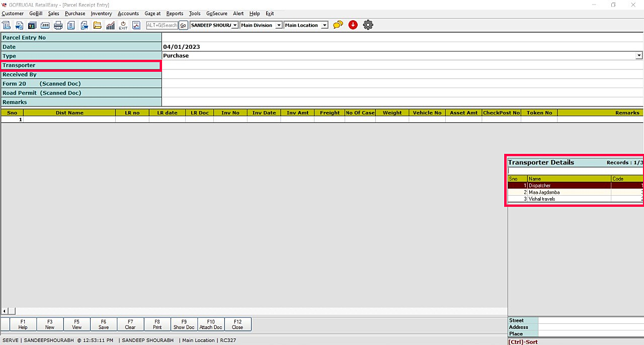Open the bar chart reports icon
This screenshot has height=345, width=644.
coord(110,25)
